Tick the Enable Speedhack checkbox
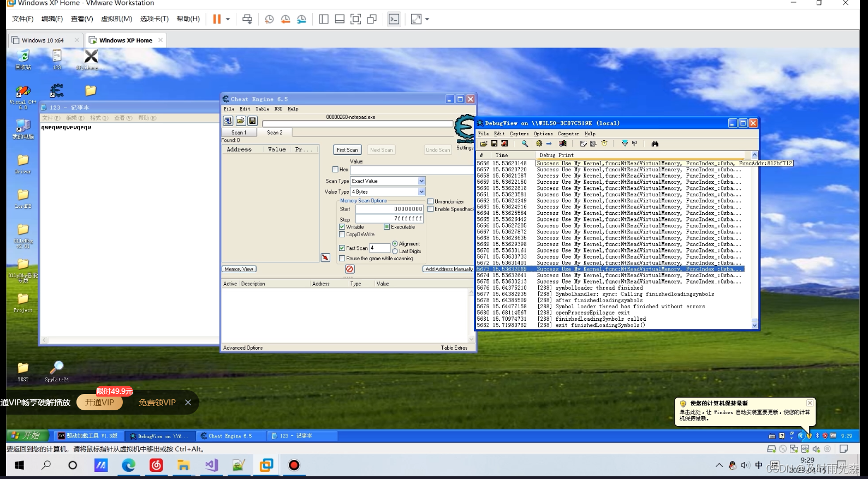The image size is (868, 479). click(430, 209)
